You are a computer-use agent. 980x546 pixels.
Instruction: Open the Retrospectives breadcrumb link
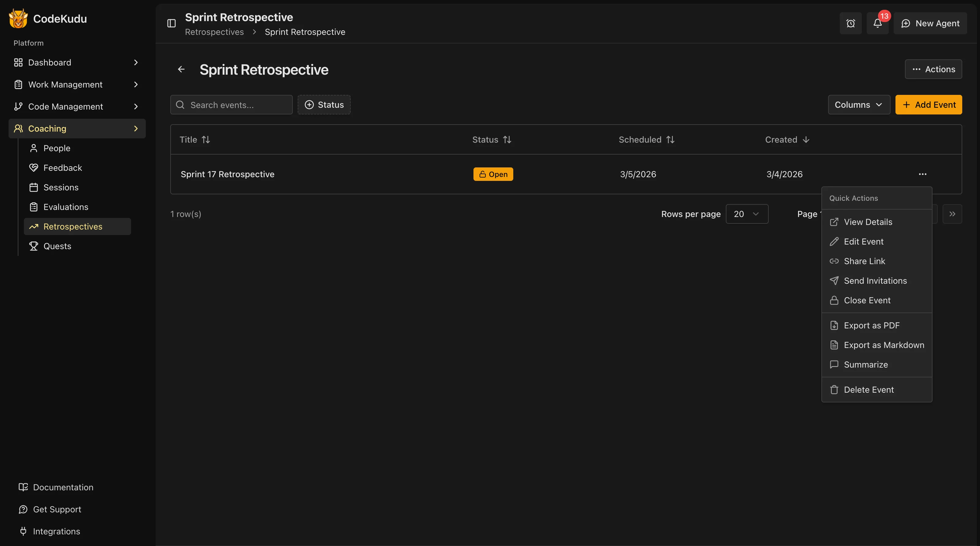coord(214,32)
